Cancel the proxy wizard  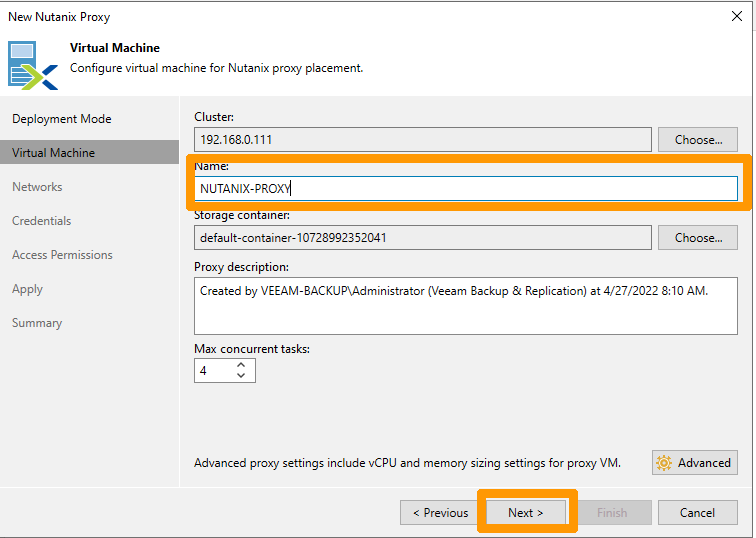pyautogui.click(x=697, y=513)
